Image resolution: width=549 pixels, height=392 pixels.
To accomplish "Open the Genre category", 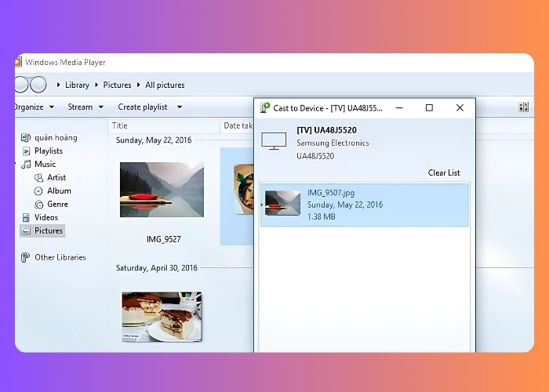I will (38, 205).
